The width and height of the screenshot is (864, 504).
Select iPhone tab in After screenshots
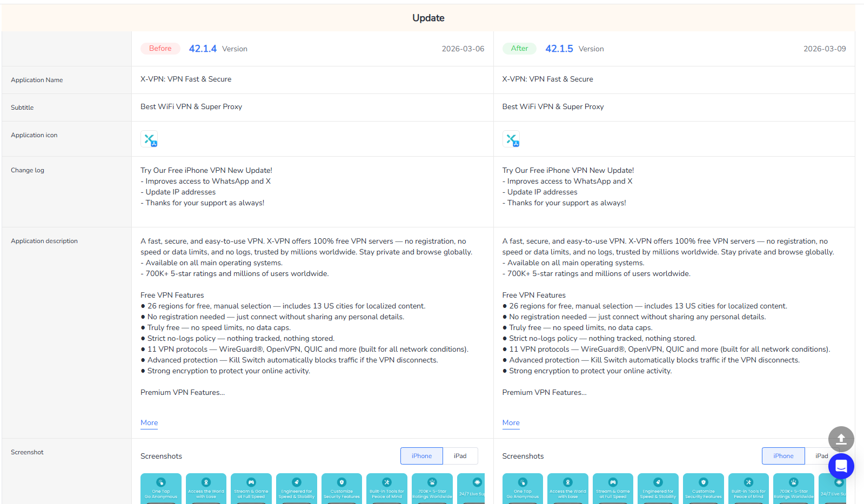(783, 456)
